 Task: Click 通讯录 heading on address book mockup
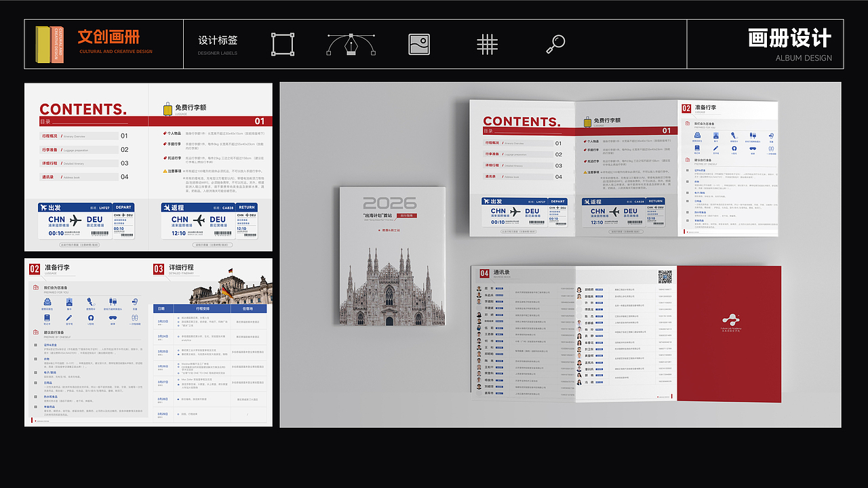(x=502, y=272)
